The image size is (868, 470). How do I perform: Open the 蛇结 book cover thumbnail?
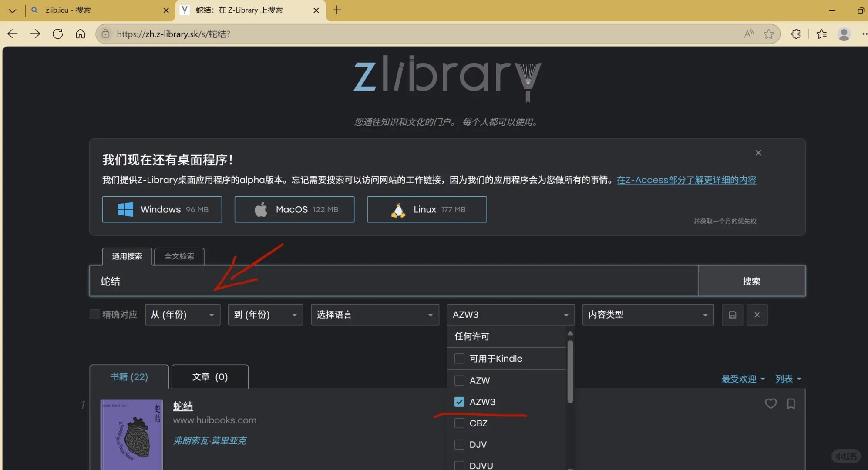[131, 435]
